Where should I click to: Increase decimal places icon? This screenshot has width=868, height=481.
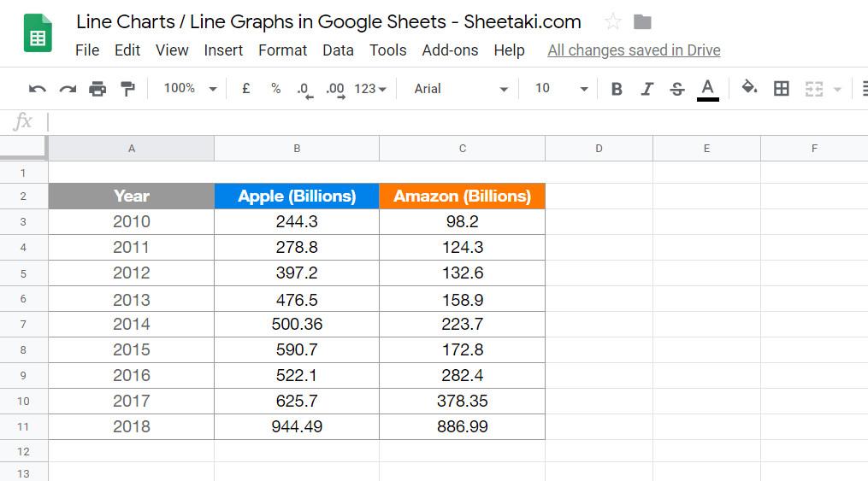(335, 90)
